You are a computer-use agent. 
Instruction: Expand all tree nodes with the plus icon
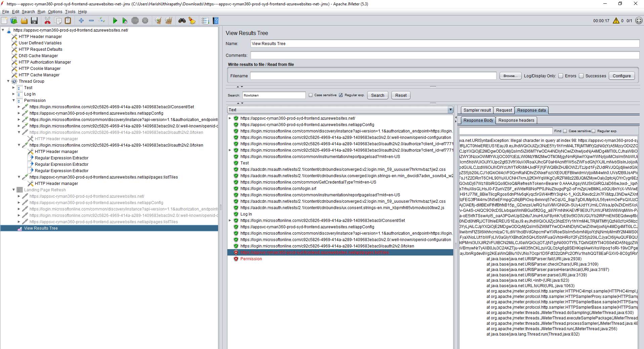coord(81,21)
